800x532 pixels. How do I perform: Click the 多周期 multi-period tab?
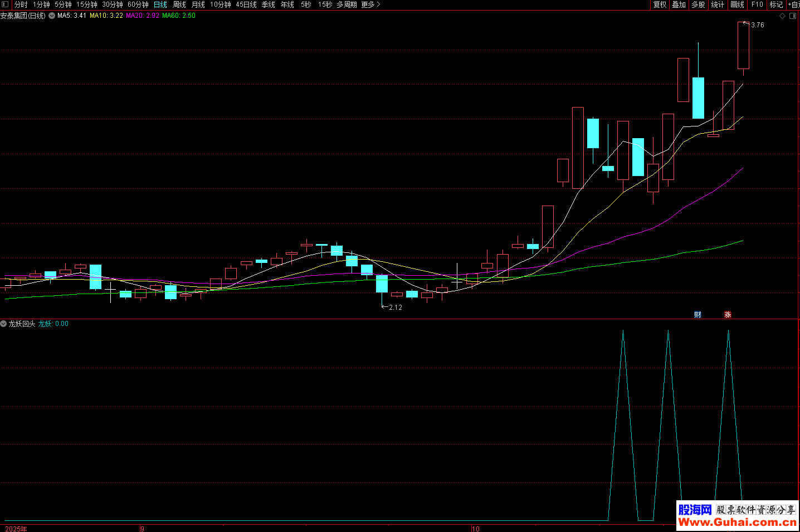point(347,4)
